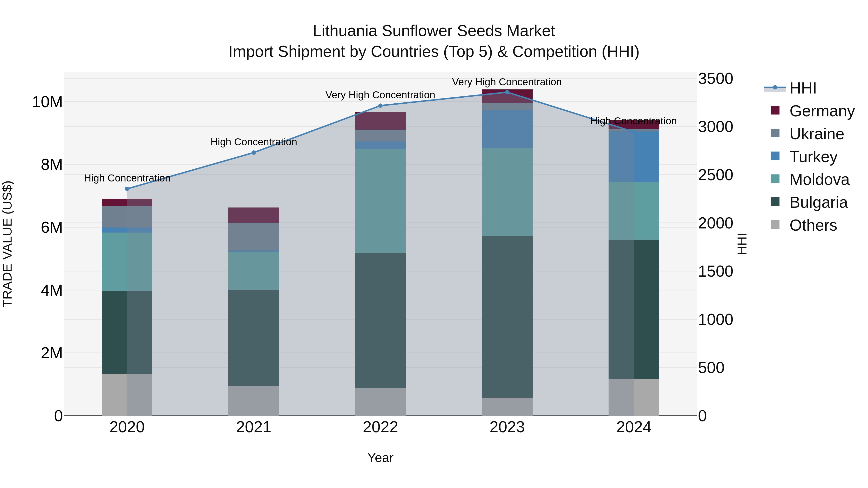Click the HHI data point for 2020
The width and height of the screenshot is (868, 488).
tap(127, 189)
